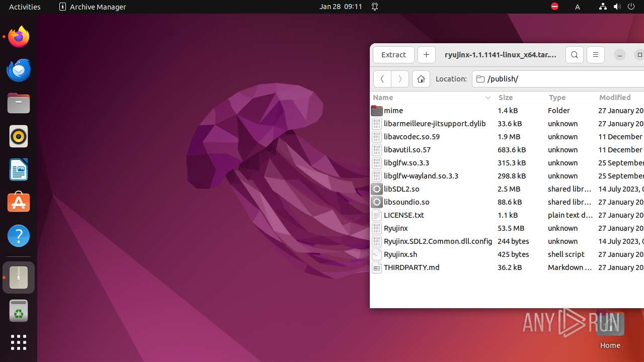Select libglfw-wayland.so.3.3 file icon
Screen dimensions: 644x362
coord(377,176)
